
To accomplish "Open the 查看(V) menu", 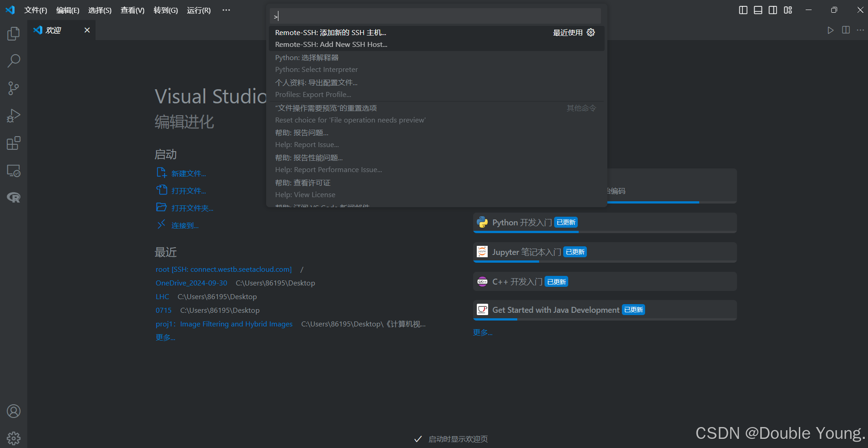I will click(x=132, y=10).
